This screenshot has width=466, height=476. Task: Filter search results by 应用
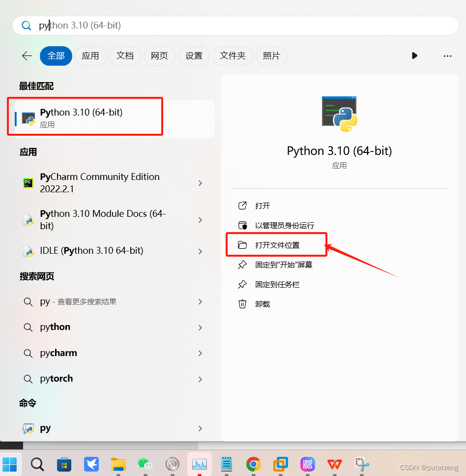point(90,56)
